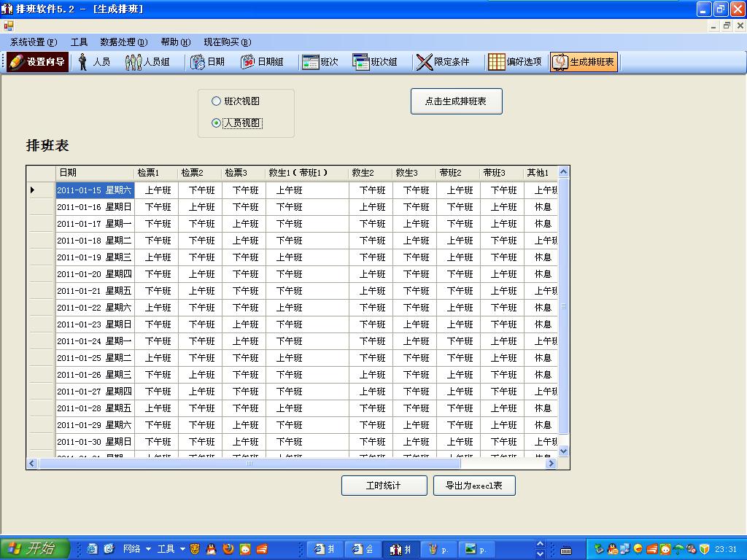Screen dimensions: 747x560
Task: Click the 其他1 column header
Action: [541, 173]
